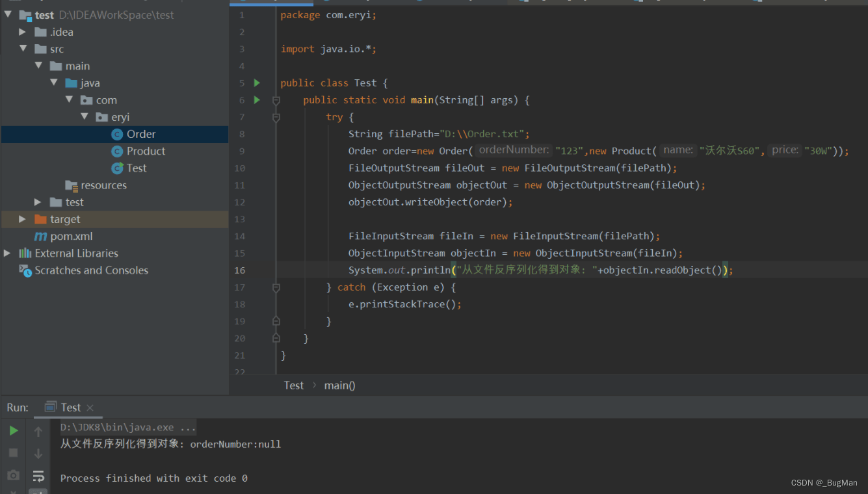The height and width of the screenshot is (494, 868).
Task: Expand the .idea folder
Action: pyautogui.click(x=23, y=32)
